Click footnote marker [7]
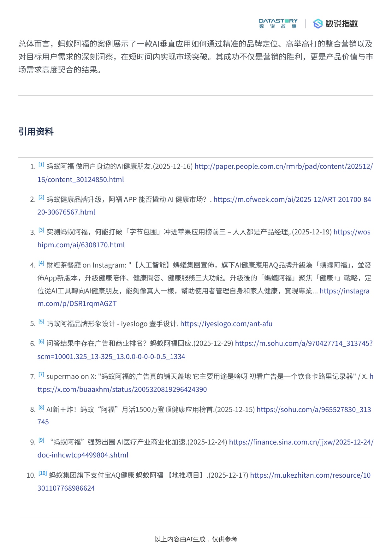 [x=41, y=374]
